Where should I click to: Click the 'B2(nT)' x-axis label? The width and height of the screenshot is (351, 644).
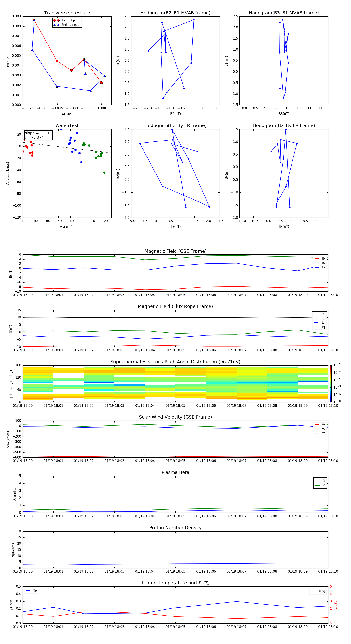[x=175, y=114]
